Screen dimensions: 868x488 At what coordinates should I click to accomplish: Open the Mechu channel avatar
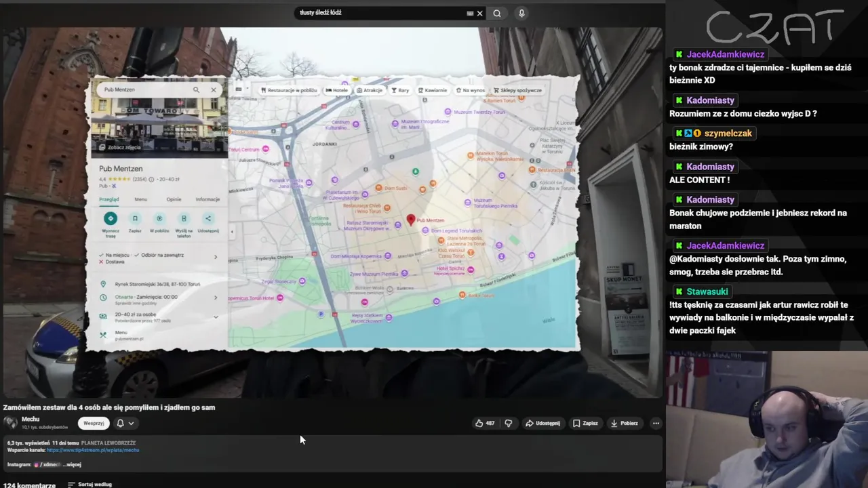coord(10,423)
